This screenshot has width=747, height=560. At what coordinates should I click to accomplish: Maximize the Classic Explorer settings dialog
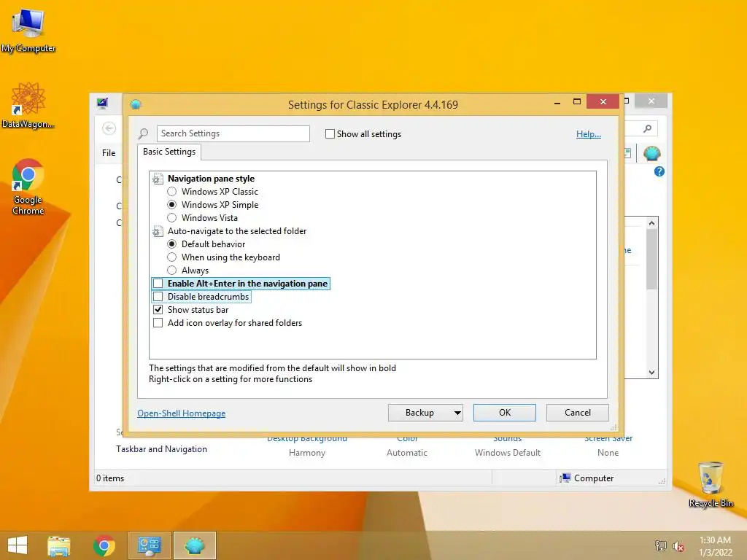click(577, 101)
